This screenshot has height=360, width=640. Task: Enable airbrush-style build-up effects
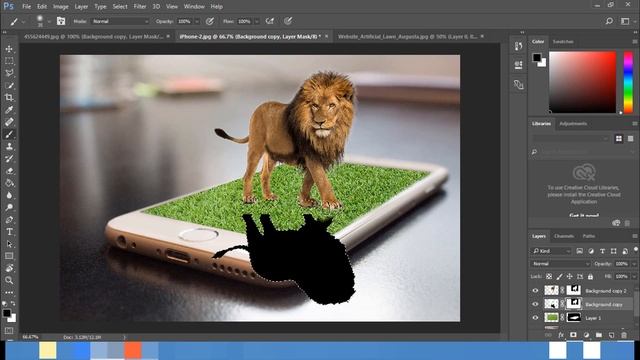(x=270, y=21)
